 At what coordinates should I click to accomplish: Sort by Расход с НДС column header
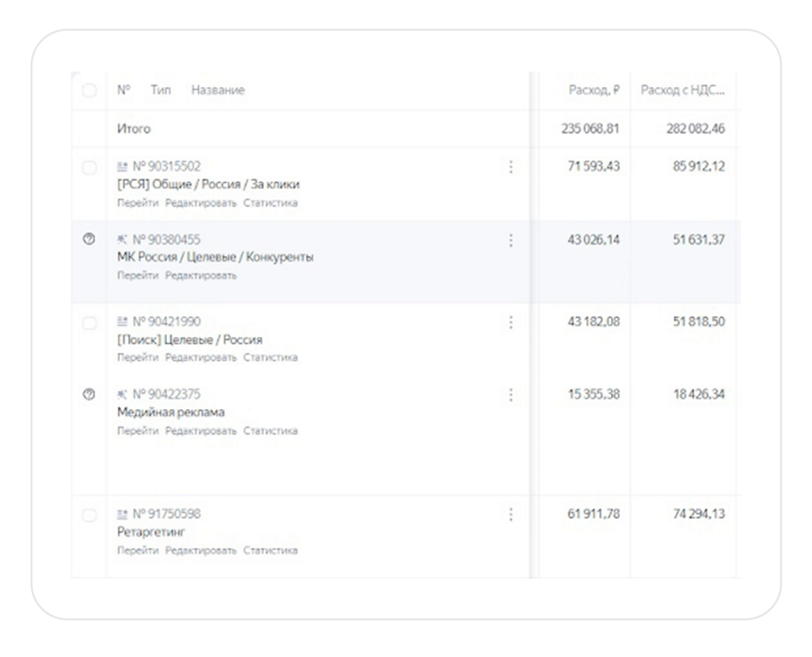point(682,91)
